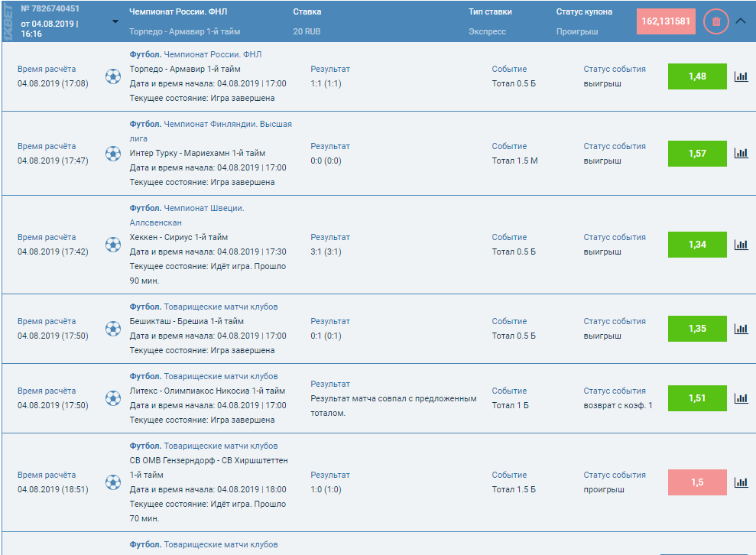Screen dimensions: 756x555
Task: Open statistics chart for Интер Турку - Мариехамн
Action: (741, 154)
